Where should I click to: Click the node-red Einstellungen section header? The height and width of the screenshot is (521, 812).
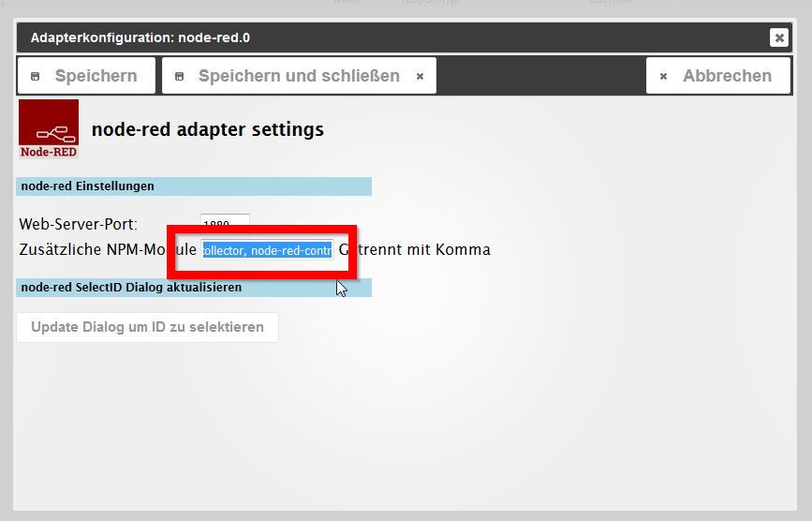[x=194, y=186]
